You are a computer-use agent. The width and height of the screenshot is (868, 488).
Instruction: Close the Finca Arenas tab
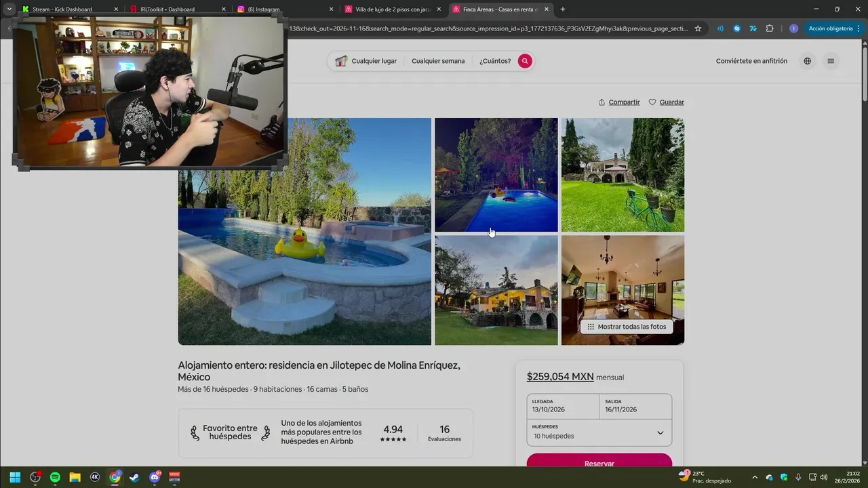(x=547, y=9)
